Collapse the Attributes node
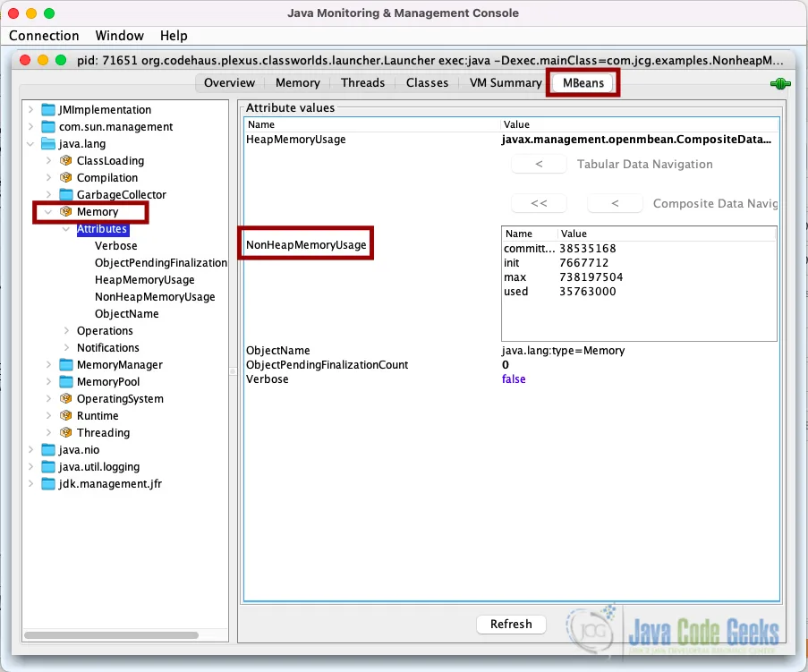 pos(66,229)
